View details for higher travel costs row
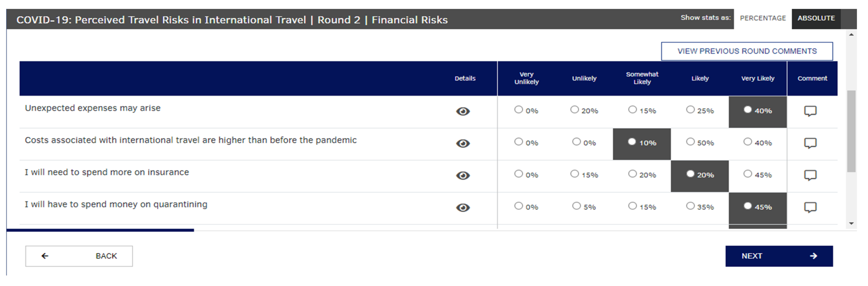The image size is (868, 286). click(463, 144)
